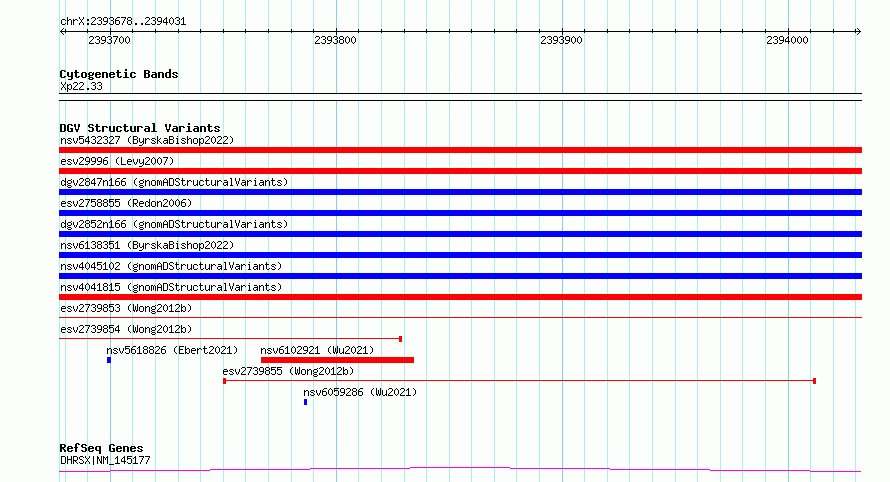This screenshot has width=890, height=482.
Task: Select the blue bar under dgv2852n166
Action: tap(460, 234)
